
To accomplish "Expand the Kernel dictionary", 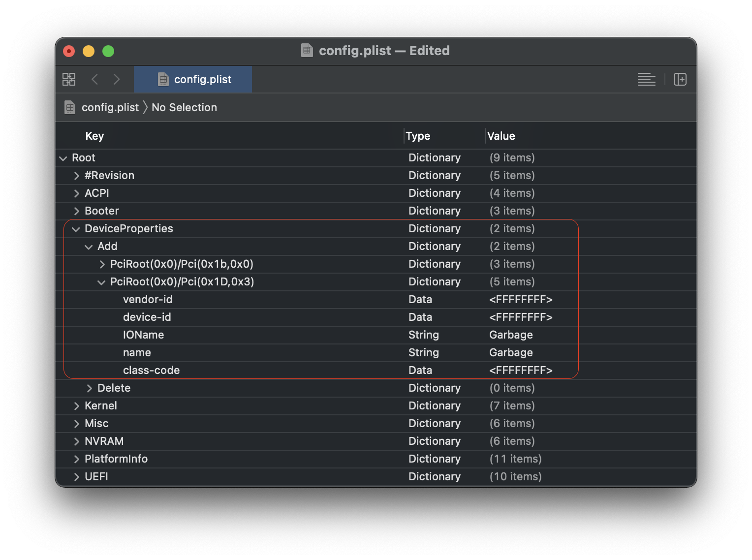I will [76, 406].
